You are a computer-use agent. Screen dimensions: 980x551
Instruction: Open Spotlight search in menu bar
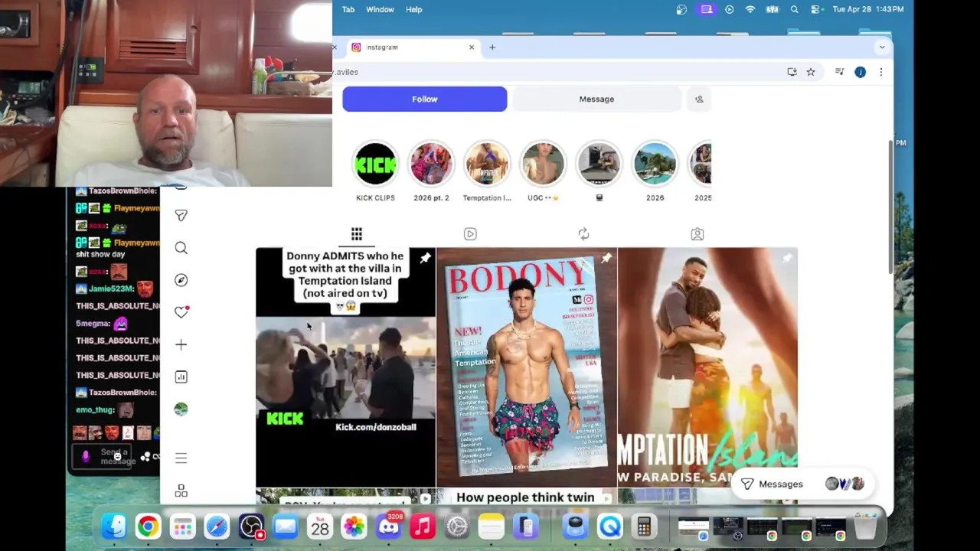[x=794, y=9]
